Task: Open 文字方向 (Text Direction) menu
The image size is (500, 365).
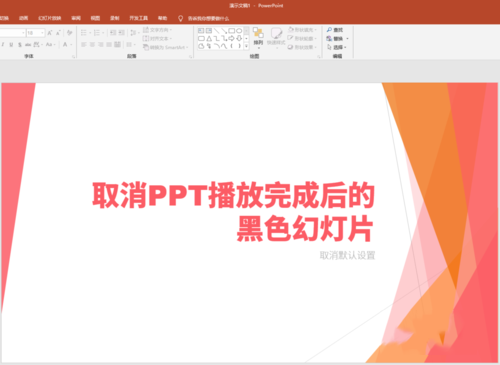Action: [x=157, y=30]
